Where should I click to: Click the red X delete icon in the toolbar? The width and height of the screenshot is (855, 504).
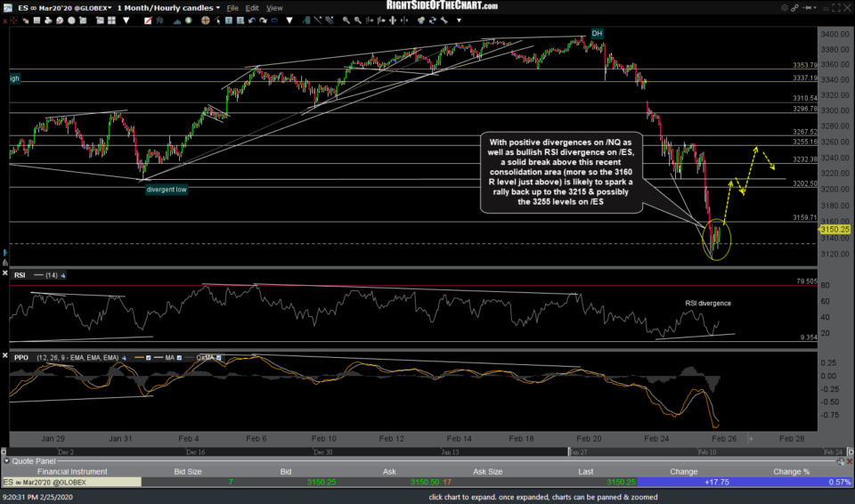[x=5, y=20]
